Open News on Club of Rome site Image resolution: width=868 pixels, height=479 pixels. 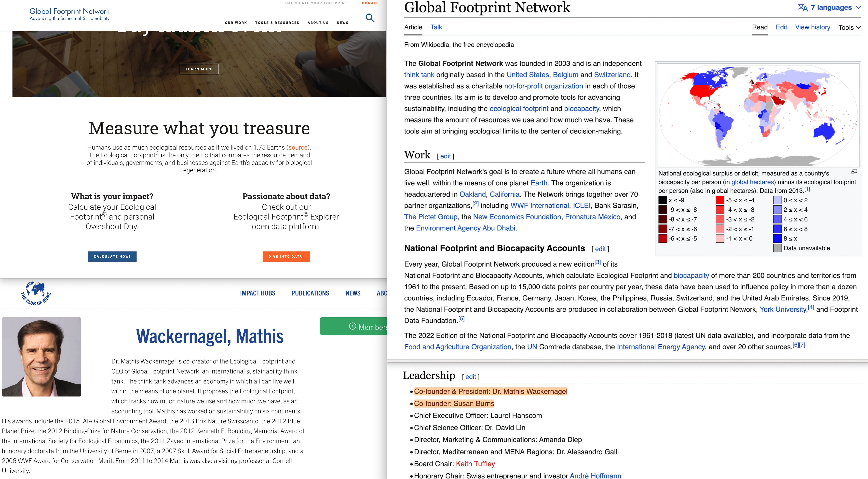click(x=353, y=293)
